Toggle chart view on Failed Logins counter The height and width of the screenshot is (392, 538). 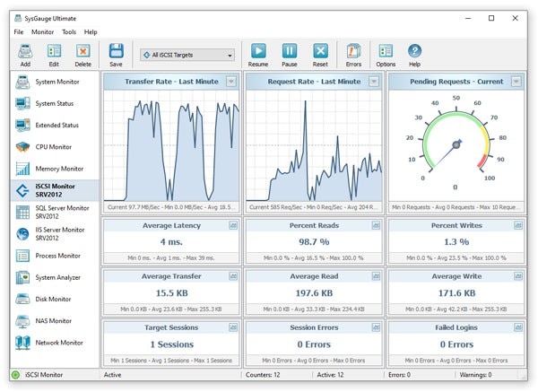point(518,327)
